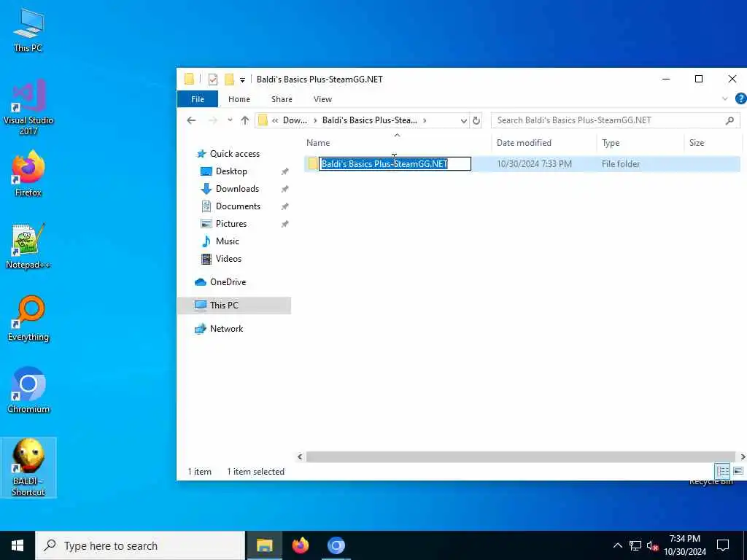Click Baldi's Basics Plus-Stea... breadcrumb segment
The image size is (747, 560).
click(369, 120)
